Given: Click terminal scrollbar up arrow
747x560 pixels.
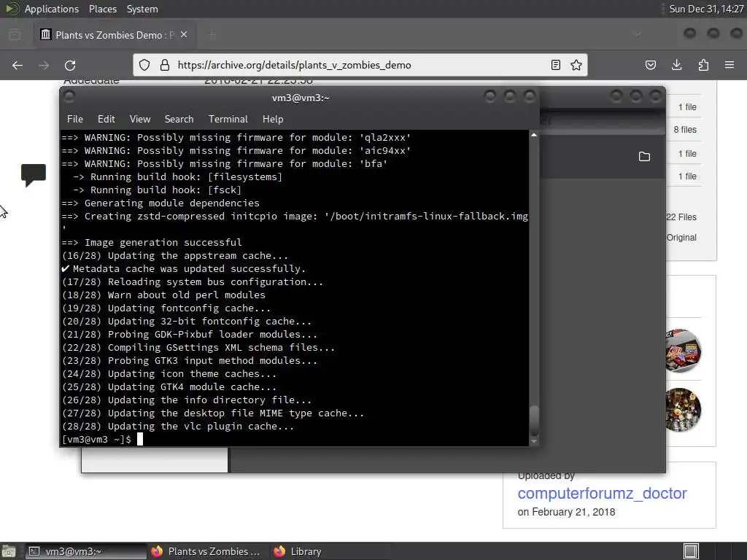Looking at the screenshot, I should 534,135.
